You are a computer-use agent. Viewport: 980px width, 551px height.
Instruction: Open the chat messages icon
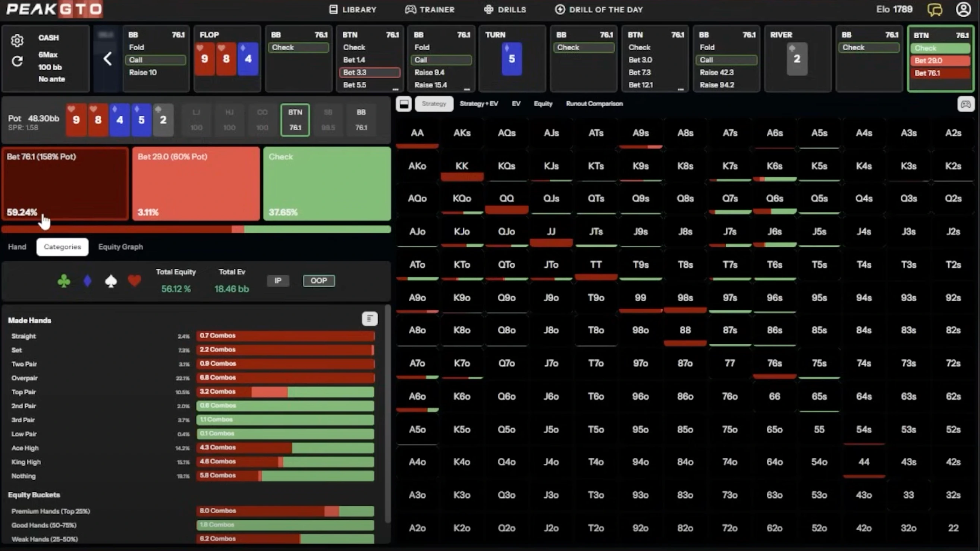[935, 10]
